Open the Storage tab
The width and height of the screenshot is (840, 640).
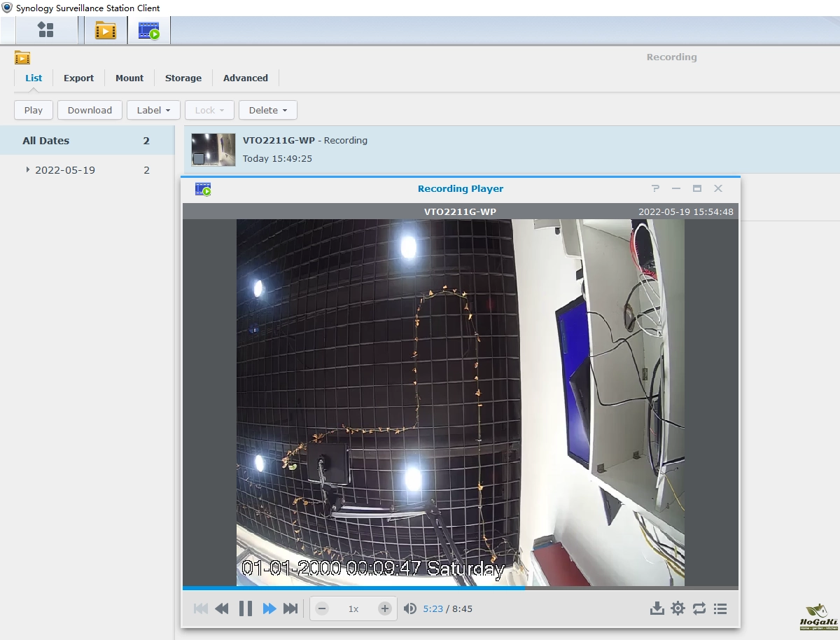tap(183, 78)
